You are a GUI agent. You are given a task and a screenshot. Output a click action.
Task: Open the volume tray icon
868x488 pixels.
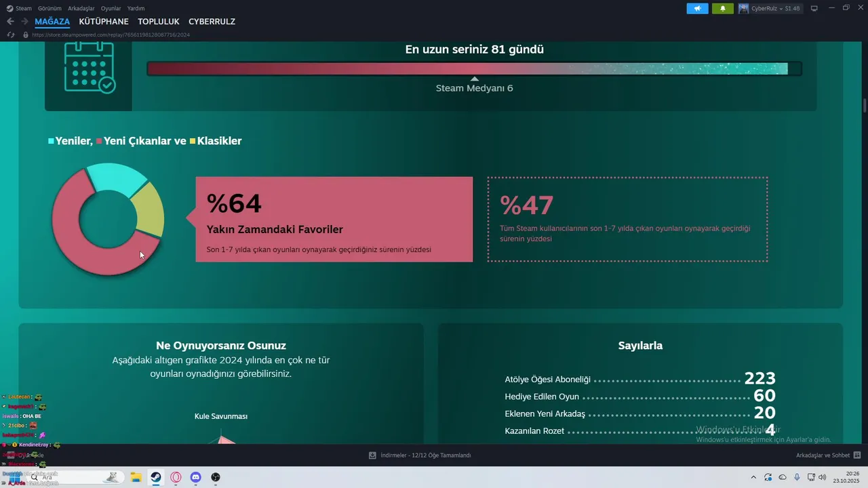(822, 477)
